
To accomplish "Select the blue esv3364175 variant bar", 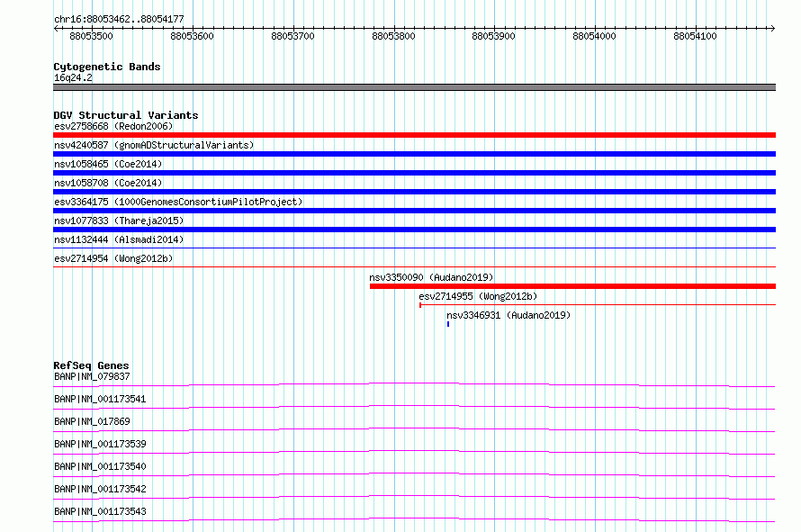I will pyautogui.click(x=414, y=211).
